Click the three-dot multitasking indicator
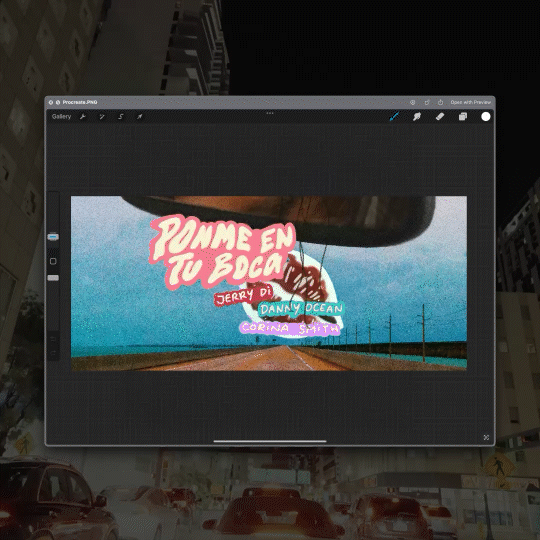The height and width of the screenshot is (540, 540). coord(270,113)
